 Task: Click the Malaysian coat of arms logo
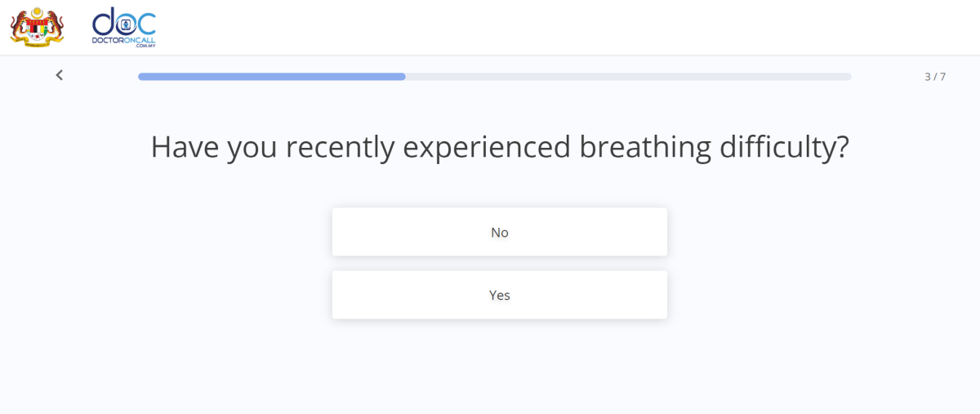37,27
